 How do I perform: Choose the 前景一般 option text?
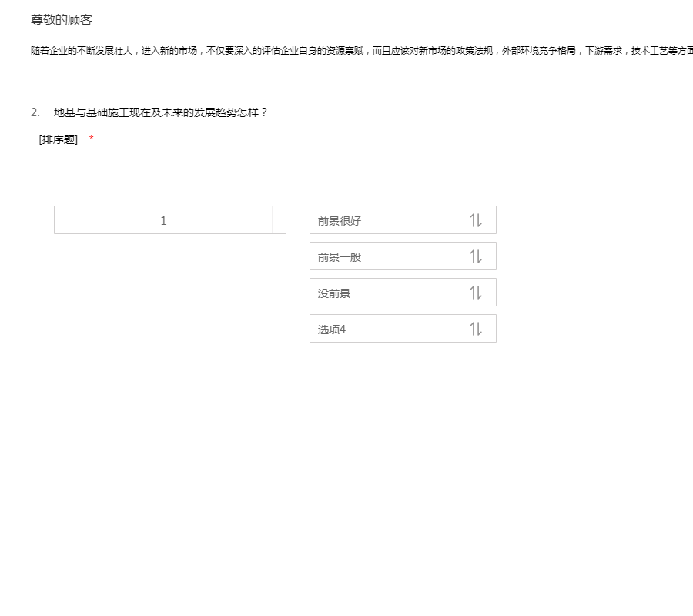pyautogui.click(x=340, y=257)
